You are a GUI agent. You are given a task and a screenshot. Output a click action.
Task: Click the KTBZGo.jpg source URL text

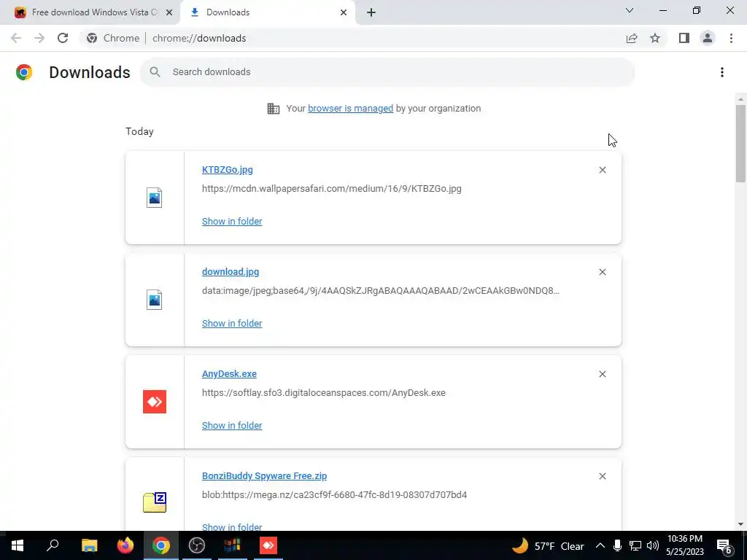332,189
